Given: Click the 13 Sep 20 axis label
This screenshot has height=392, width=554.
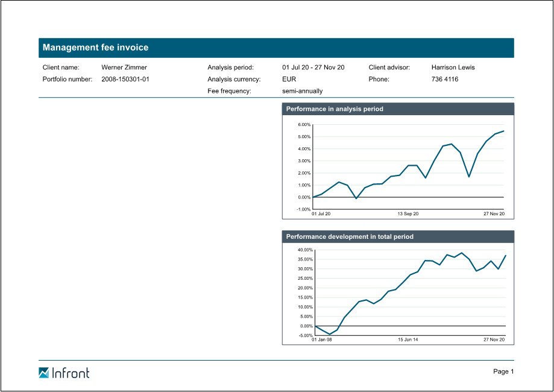Looking at the screenshot, I should point(408,213).
